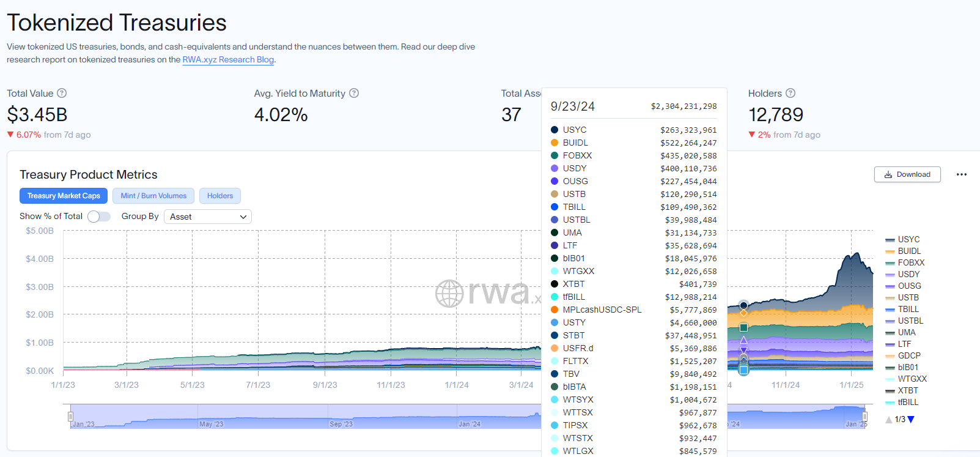Click the help icon beside the Holders metric
Image resolution: width=980 pixels, height=457 pixels.
[x=790, y=93]
